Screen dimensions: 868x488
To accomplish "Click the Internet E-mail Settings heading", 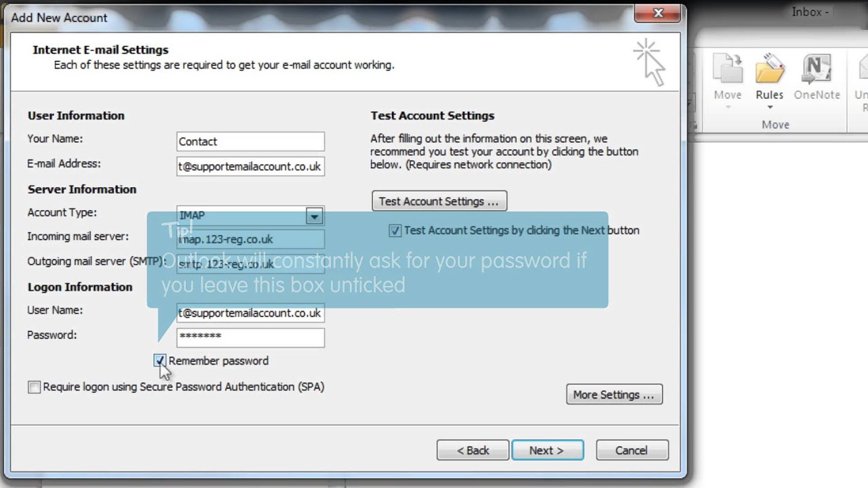I will point(100,49).
